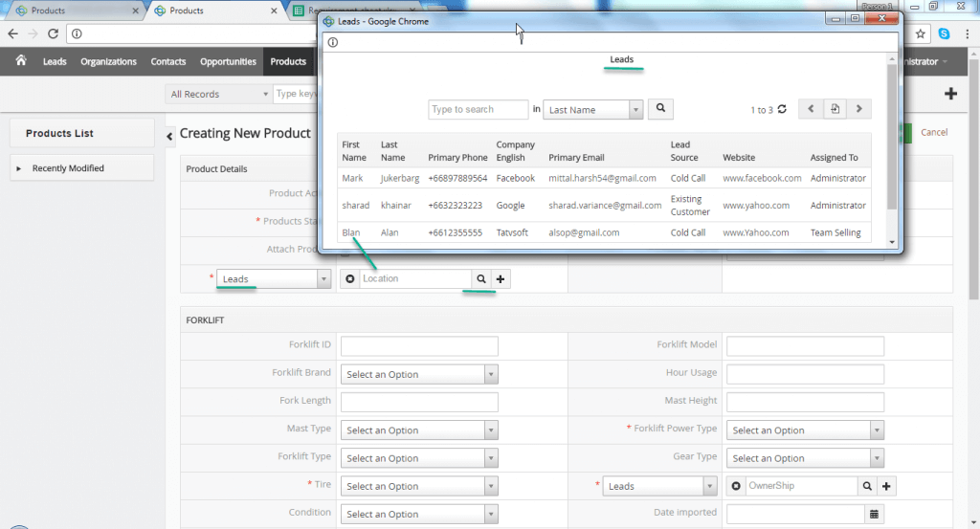Open the Organizations menu item
This screenshot has height=529, width=980.
(x=108, y=61)
